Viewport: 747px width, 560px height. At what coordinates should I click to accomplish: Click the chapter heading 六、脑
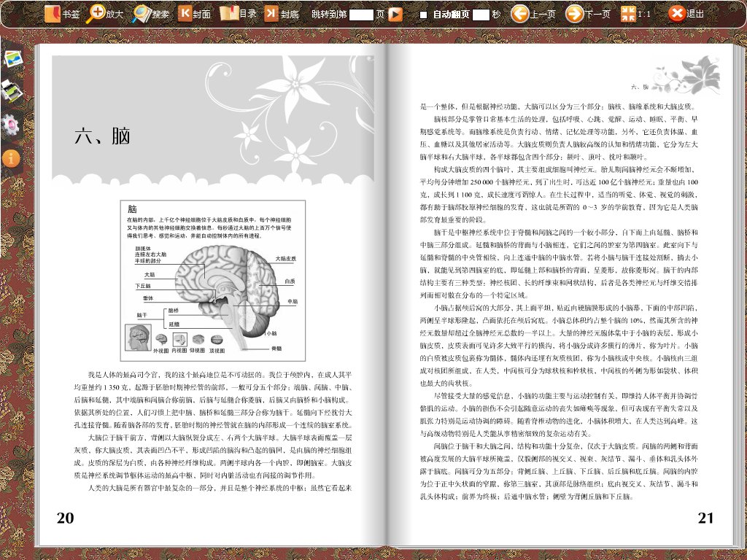point(102,136)
